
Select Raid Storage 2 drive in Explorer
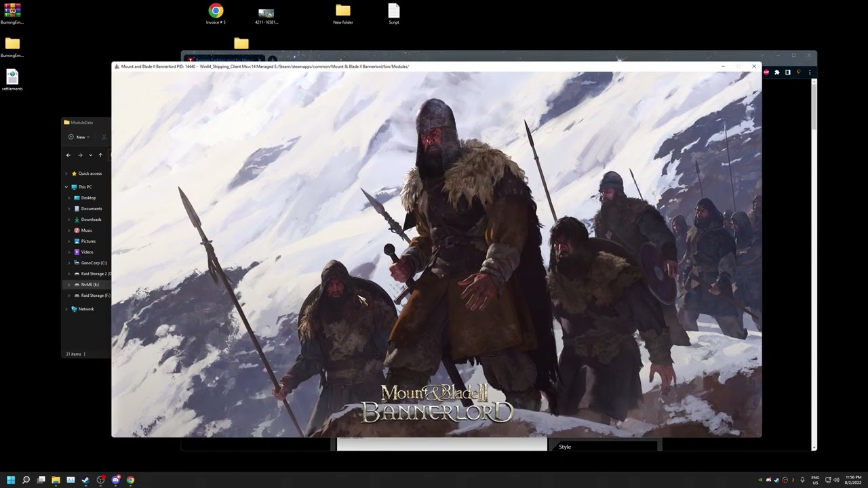point(92,274)
